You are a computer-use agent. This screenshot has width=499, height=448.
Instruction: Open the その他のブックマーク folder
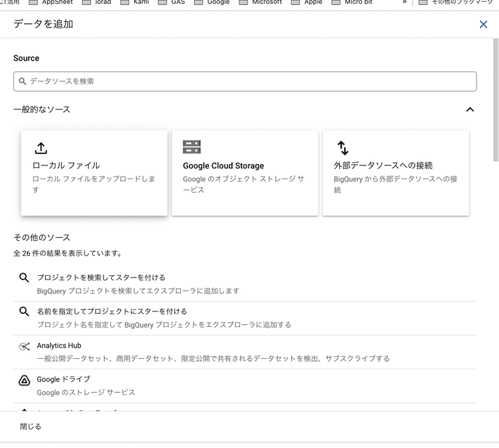point(449,2)
